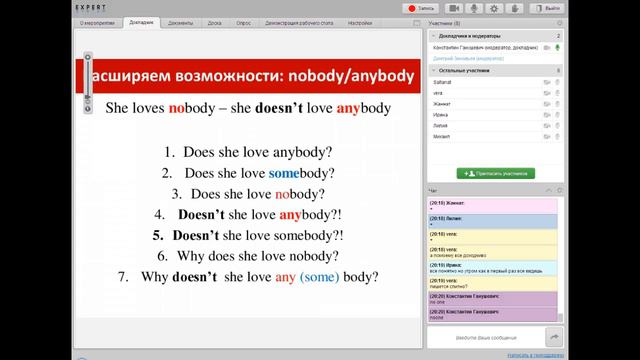Toggle camera icon for participant Ирина

[x=547, y=115]
